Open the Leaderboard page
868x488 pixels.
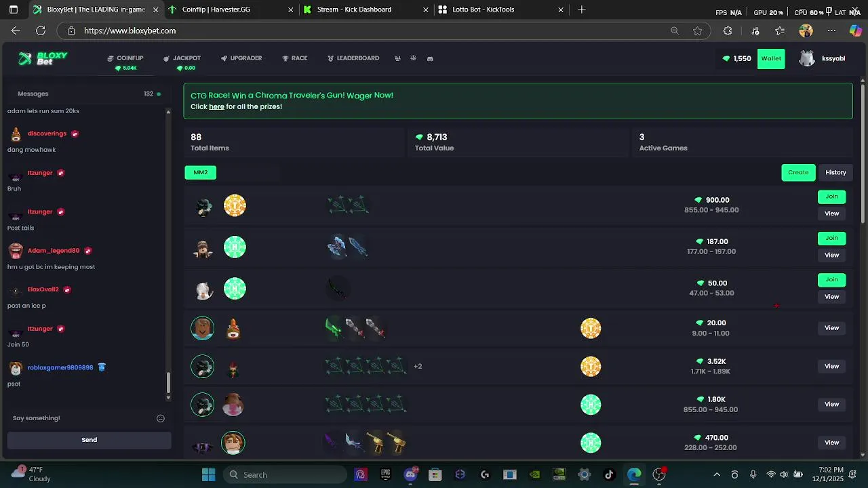353,58
